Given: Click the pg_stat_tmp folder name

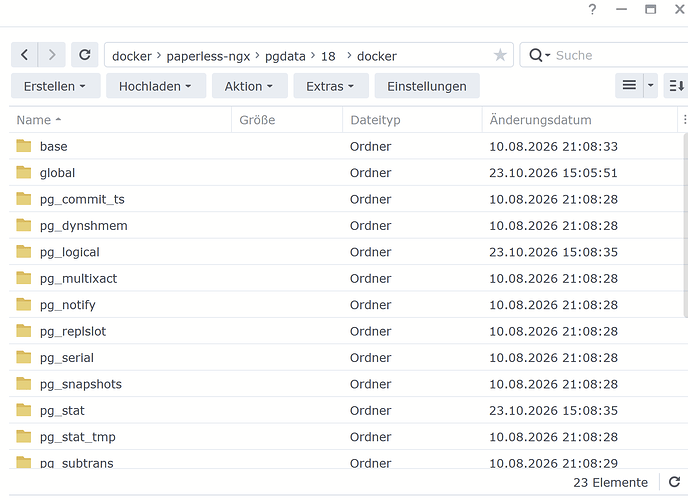Looking at the screenshot, I should click(x=78, y=437).
